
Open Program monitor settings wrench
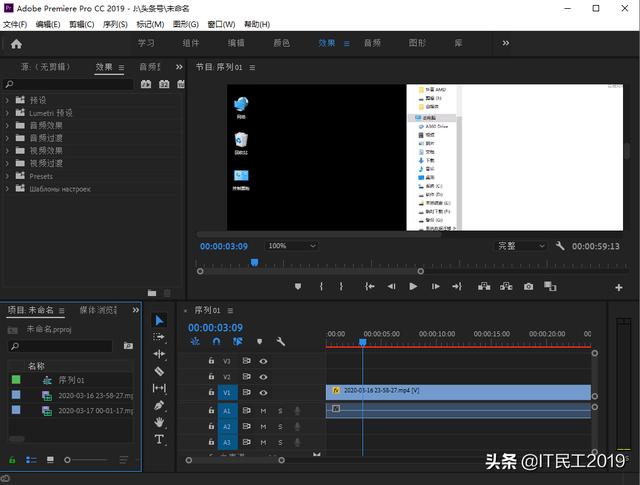560,246
